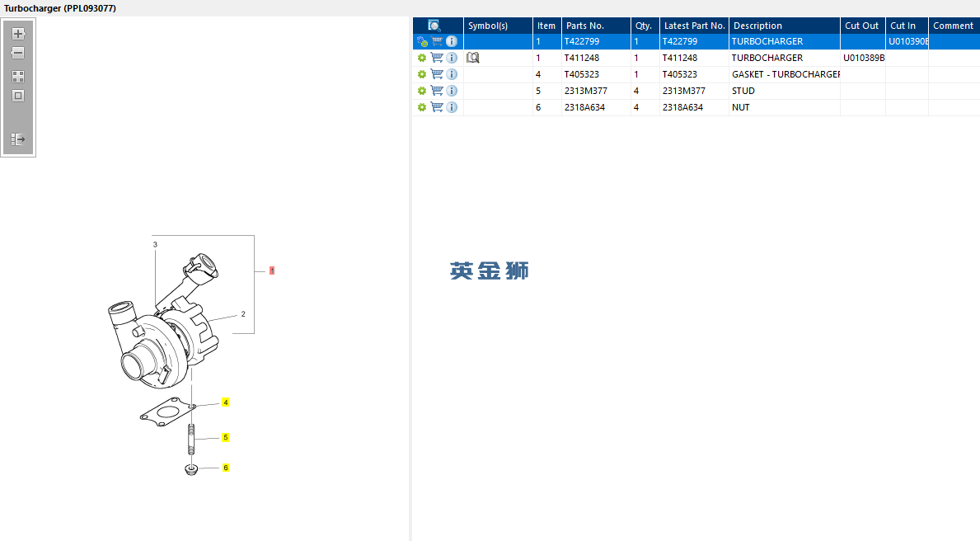Click the Turbocharger (PPL093077) title

[x=60, y=8]
